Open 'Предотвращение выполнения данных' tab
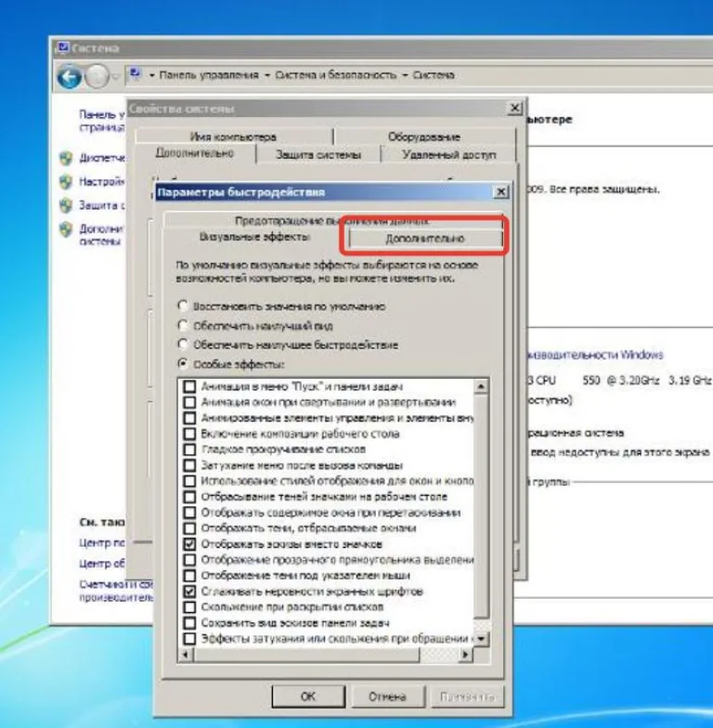 [332, 221]
